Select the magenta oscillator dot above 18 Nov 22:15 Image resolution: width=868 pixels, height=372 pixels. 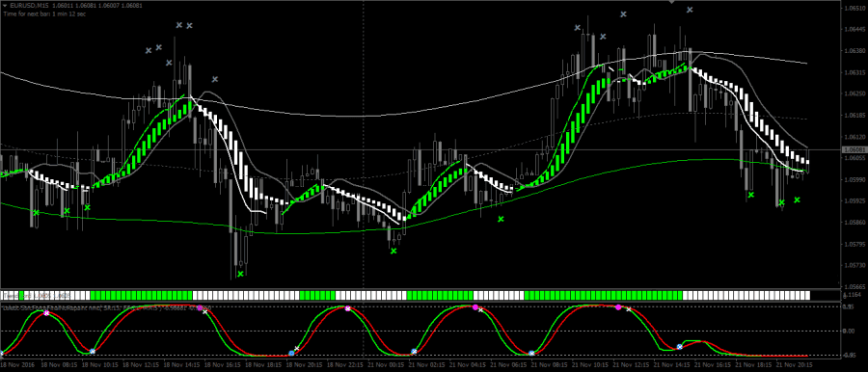[x=347, y=308]
